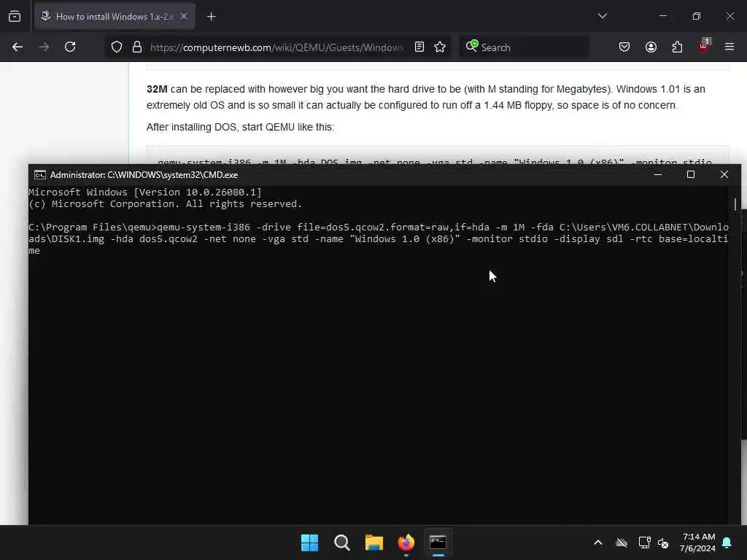Open the clock showing 7:14 AM
This screenshot has width=747, height=560.
697,542
